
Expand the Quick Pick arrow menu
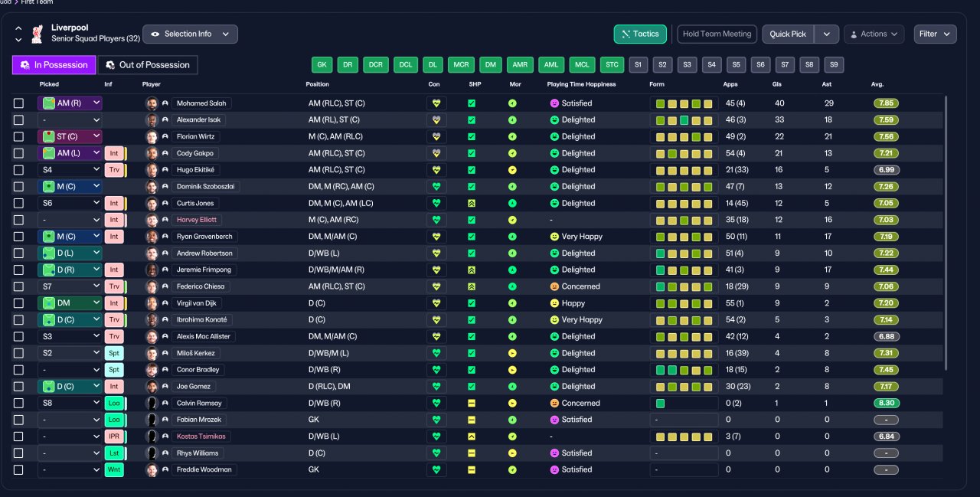(826, 34)
